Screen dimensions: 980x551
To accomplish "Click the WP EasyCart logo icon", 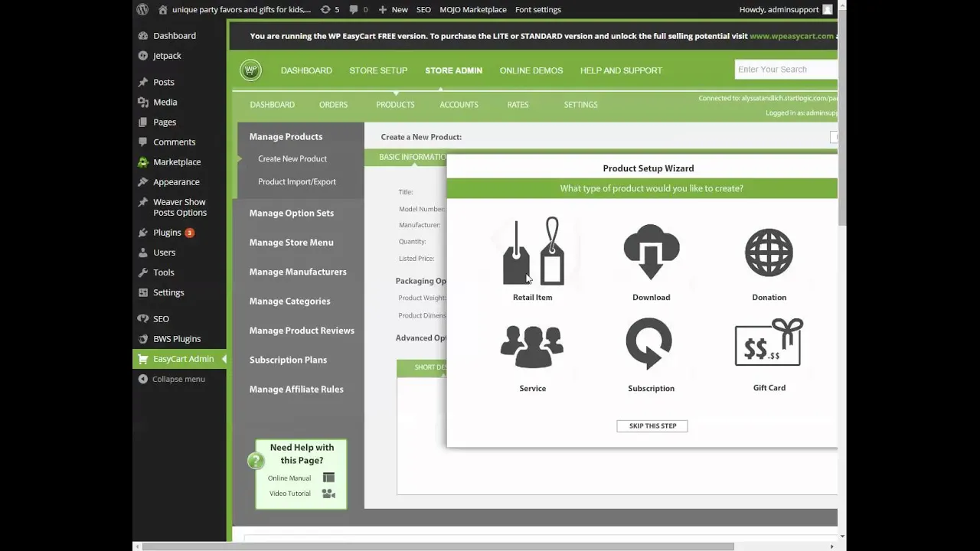I will (x=250, y=70).
